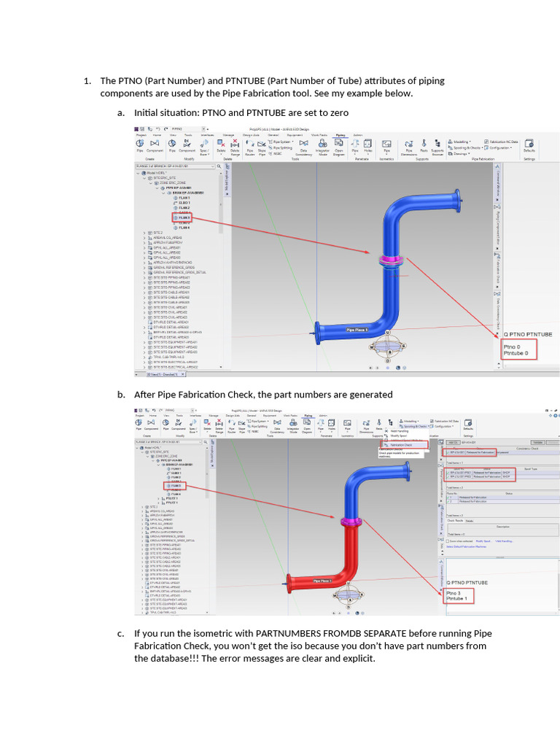Open the FLANGE 3 of BRANCH combo box, upper screenshot

coord(175,166)
